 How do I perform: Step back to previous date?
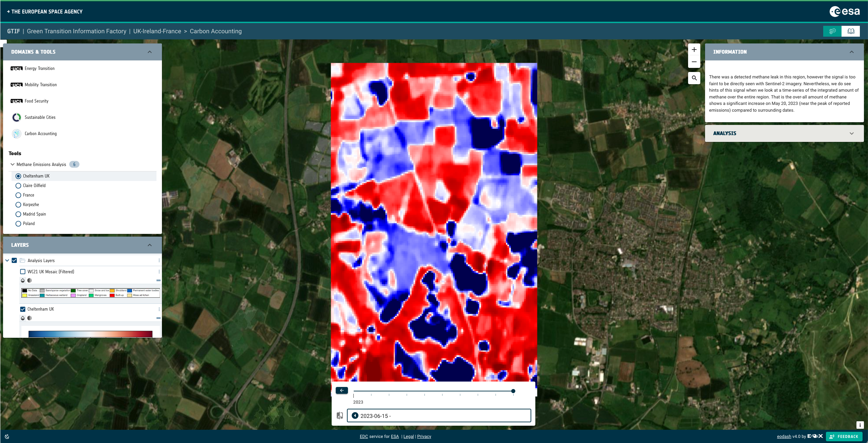click(x=355, y=416)
